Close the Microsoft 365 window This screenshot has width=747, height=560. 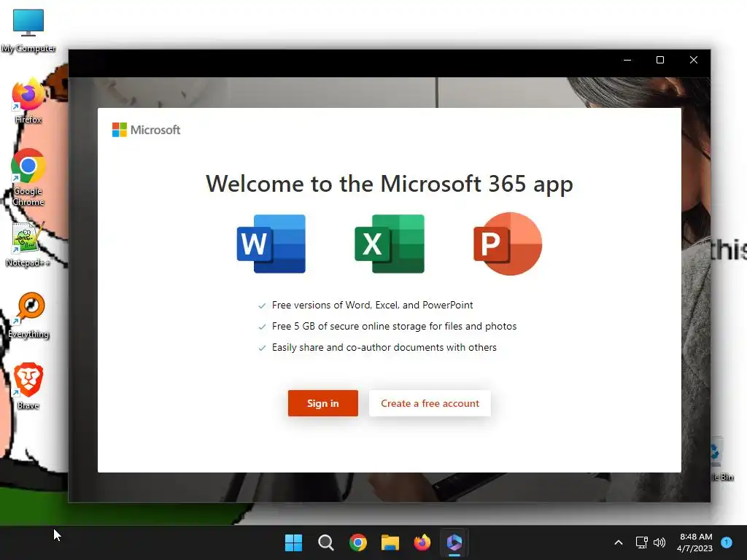click(x=694, y=60)
